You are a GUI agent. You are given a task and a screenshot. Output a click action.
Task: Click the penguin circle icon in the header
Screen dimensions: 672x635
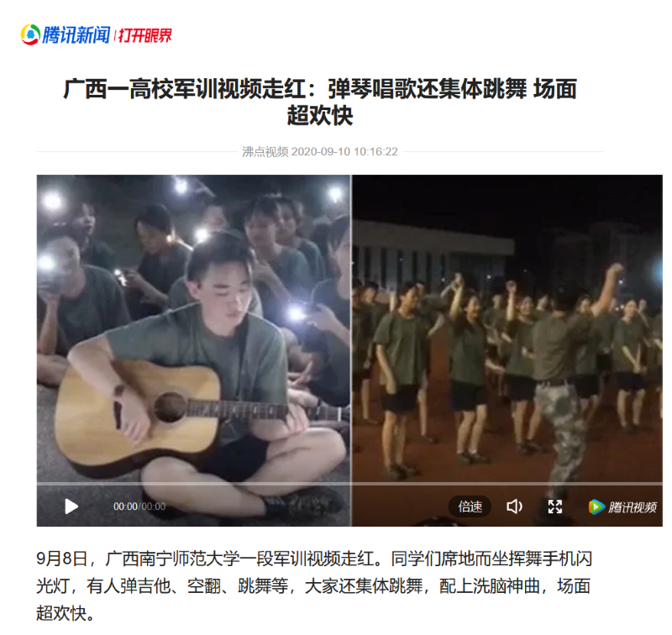(30, 34)
